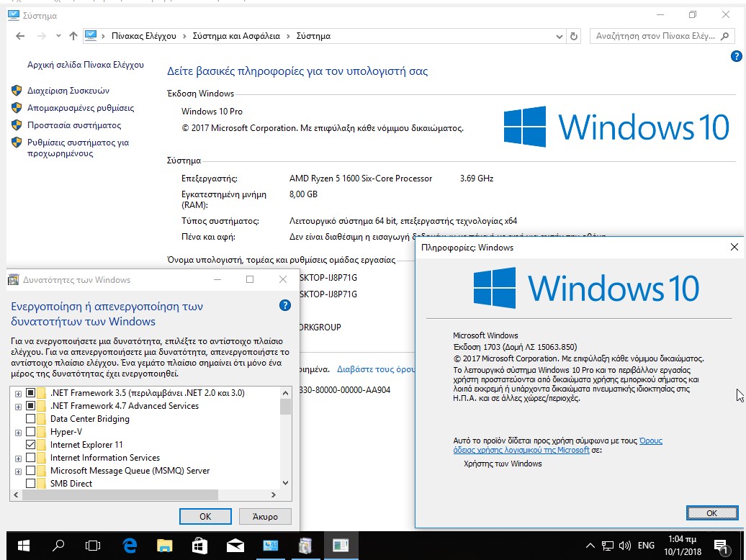Click folder icon next to Internet Explorer 11
746x560 pixels.
[x=41, y=445]
